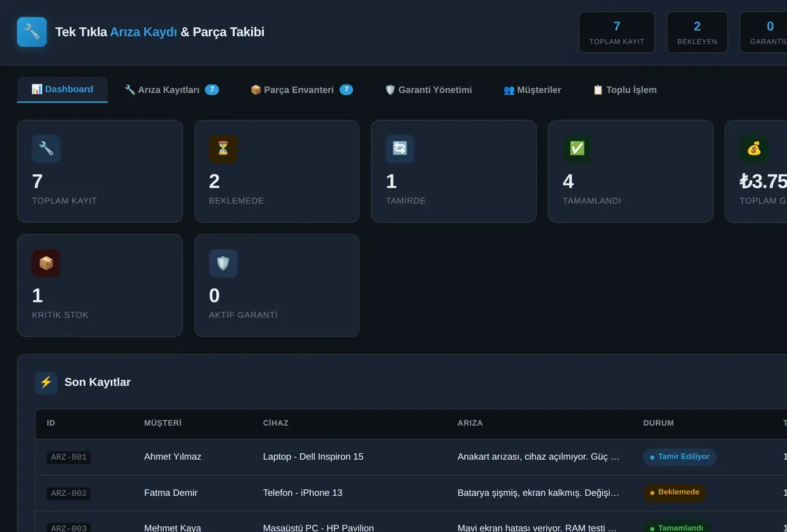Click the hourglass icon on Beklemede card
Screen dimensions: 787x532
(x=223, y=149)
